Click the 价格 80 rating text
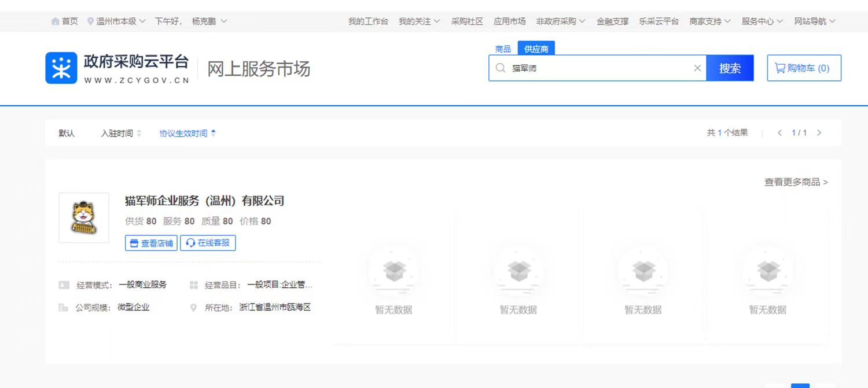Screen dimensions: 868x388 pyautogui.click(x=255, y=221)
